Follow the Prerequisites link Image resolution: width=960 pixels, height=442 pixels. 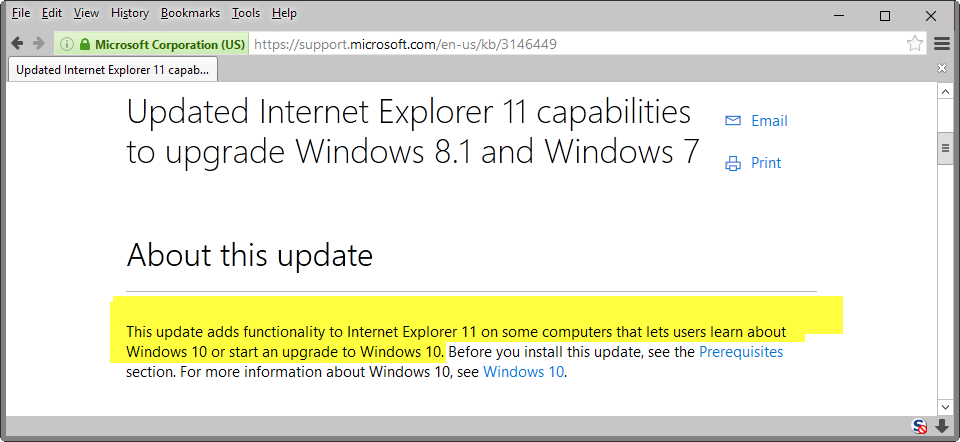pos(740,352)
